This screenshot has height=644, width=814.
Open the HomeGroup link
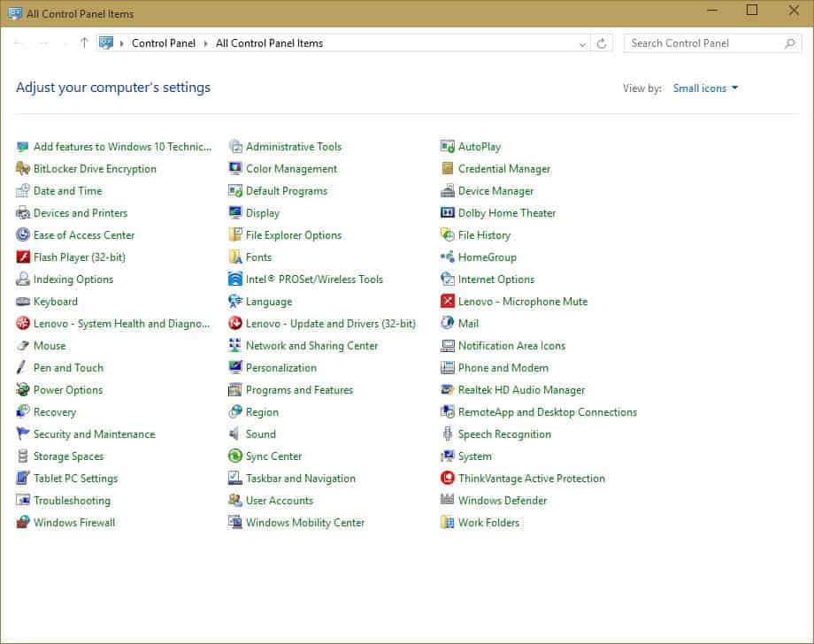pyautogui.click(x=488, y=257)
